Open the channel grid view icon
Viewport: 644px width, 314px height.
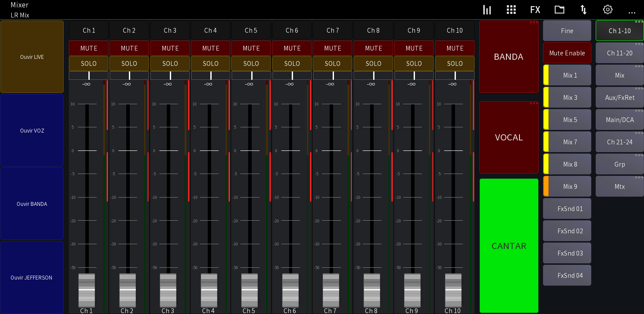(x=511, y=9)
